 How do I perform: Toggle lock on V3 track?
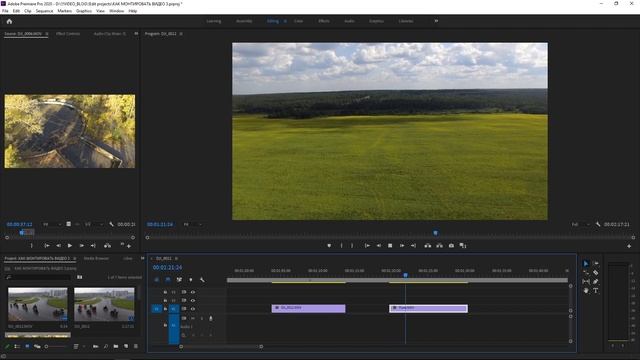coord(165,292)
